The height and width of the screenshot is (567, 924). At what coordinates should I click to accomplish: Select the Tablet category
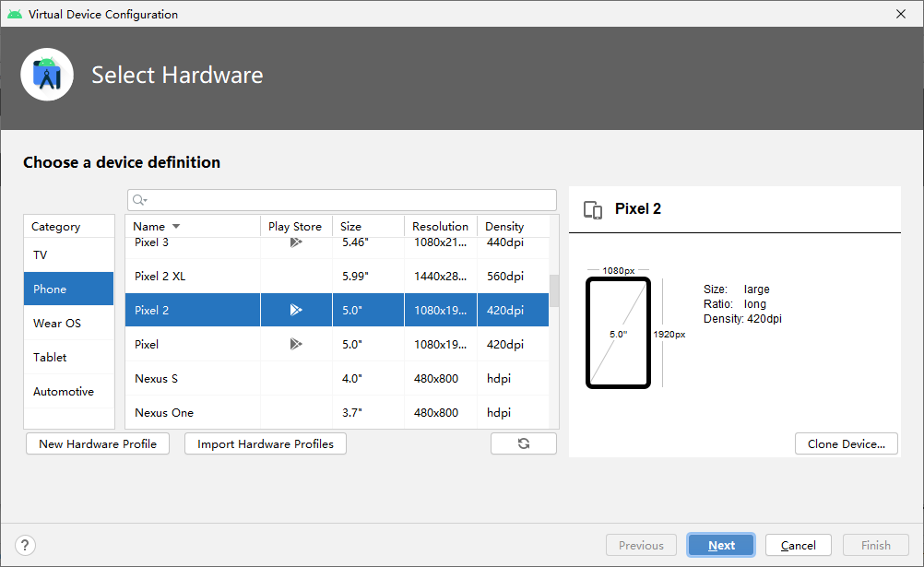point(69,357)
